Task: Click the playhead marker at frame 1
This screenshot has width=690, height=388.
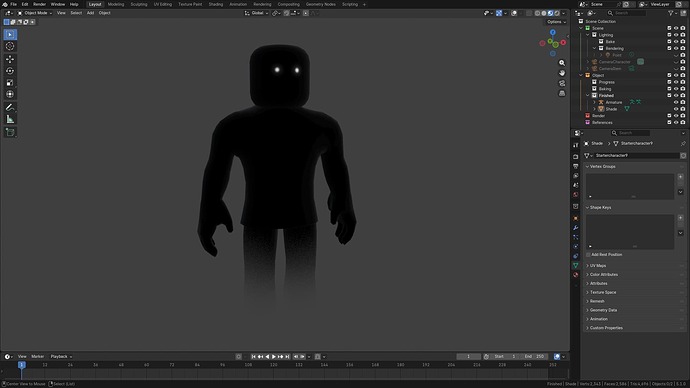Action: 21,365
